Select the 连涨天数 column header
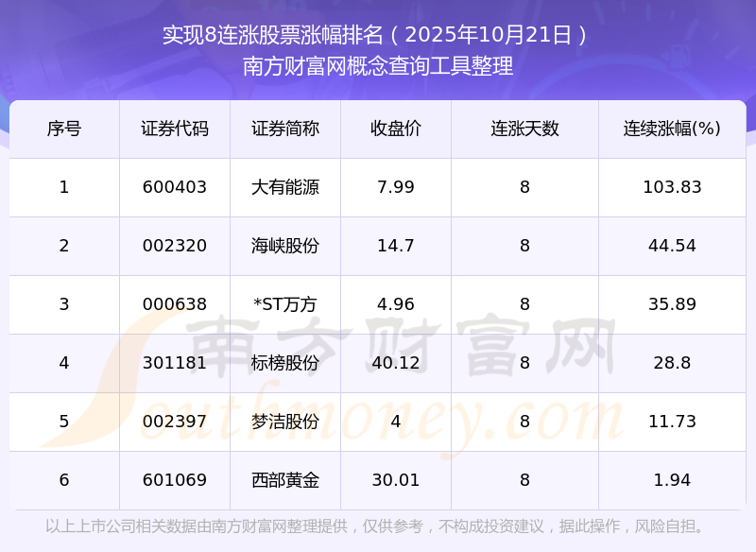 [524, 129]
